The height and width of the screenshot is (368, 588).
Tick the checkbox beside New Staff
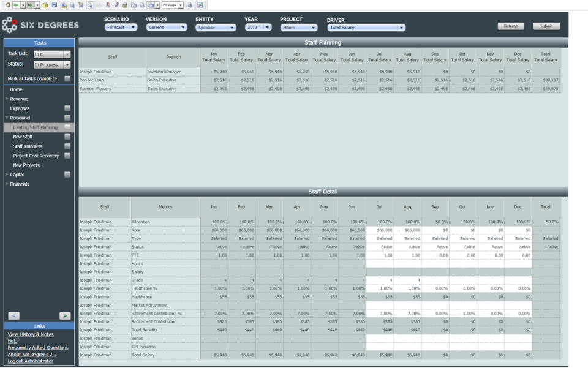(x=67, y=137)
